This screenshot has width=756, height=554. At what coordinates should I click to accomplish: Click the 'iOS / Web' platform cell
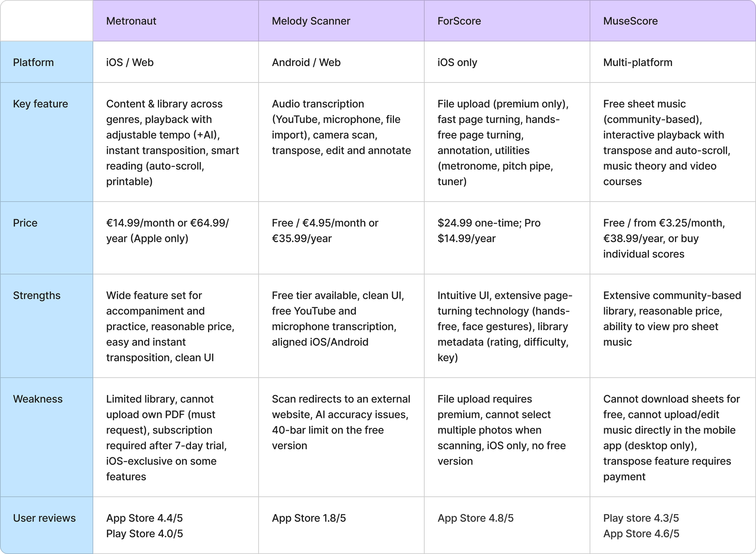point(176,62)
